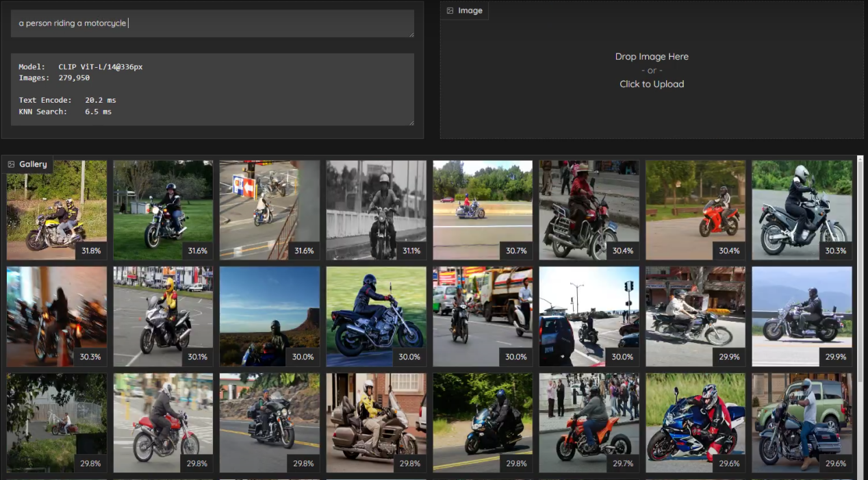Open the 29.7% orange motorcycle thumbnail with crowd
Screen dimensions: 868x480
tap(589, 422)
